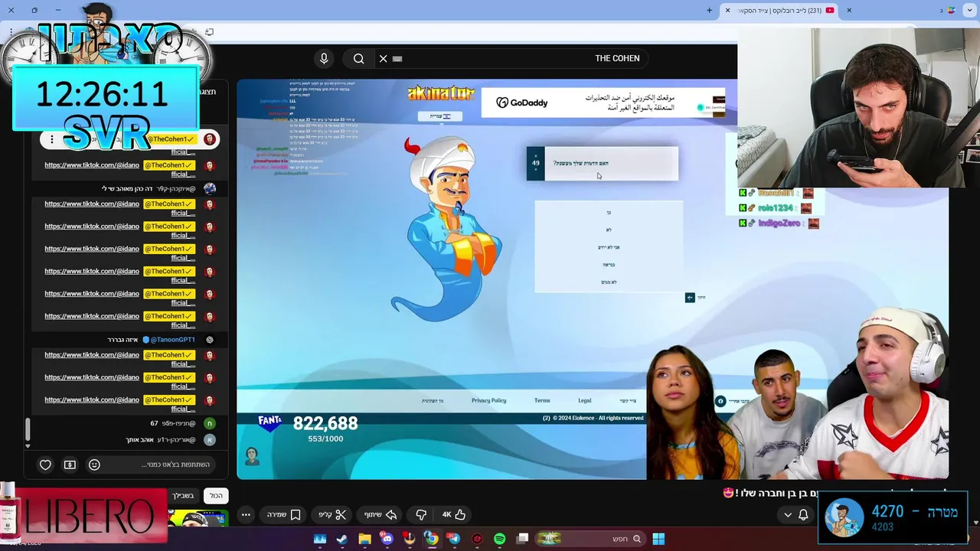Image resolution: width=980 pixels, height=551 pixels.
Task: Open Telegram from the taskbar
Action: point(453,539)
